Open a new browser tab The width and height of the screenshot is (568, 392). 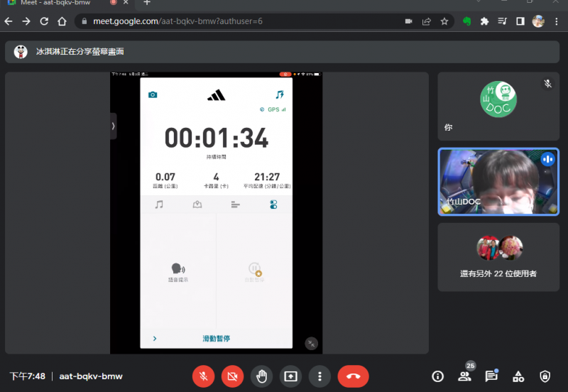point(147,3)
